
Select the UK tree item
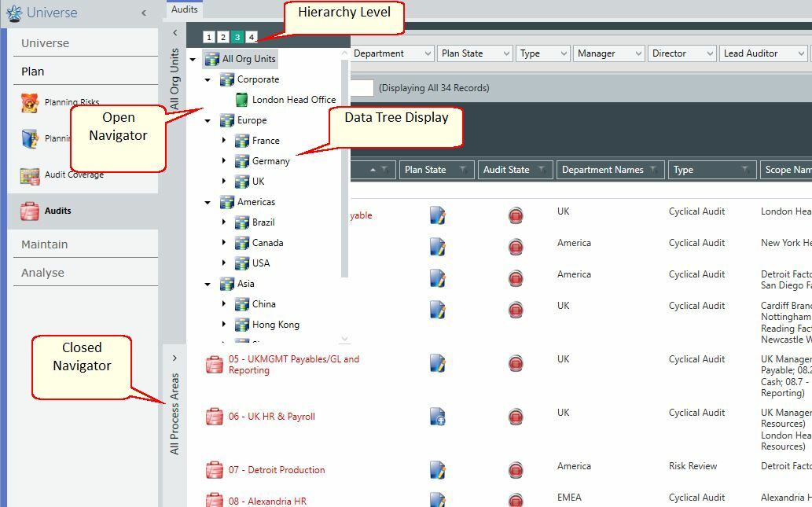[x=258, y=182]
